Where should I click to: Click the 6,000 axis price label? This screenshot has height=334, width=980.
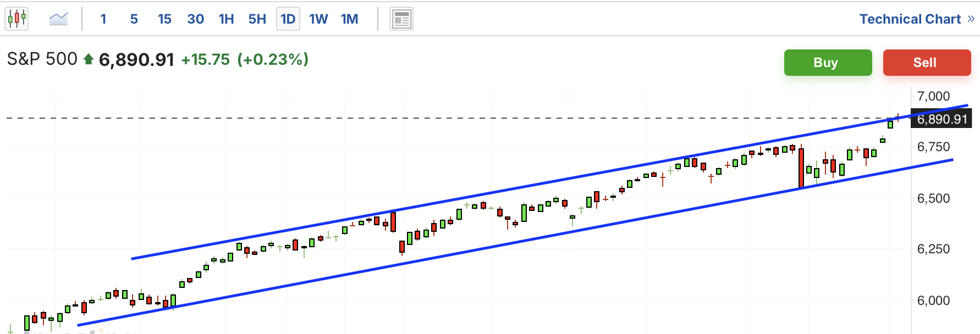tap(933, 300)
